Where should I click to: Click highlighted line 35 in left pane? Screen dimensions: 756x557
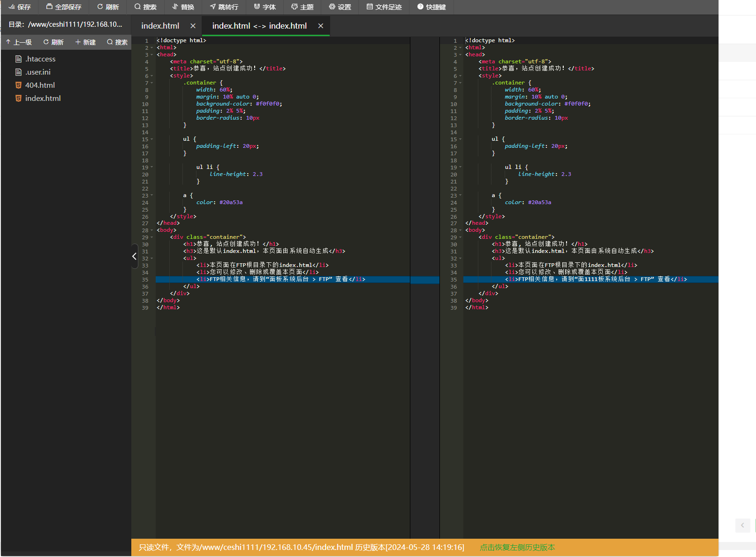[x=283, y=279]
